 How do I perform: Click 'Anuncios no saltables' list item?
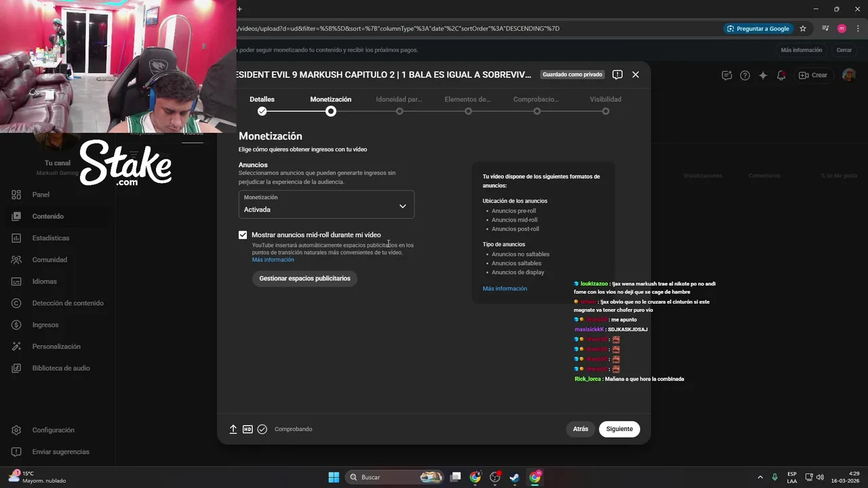point(520,254)
